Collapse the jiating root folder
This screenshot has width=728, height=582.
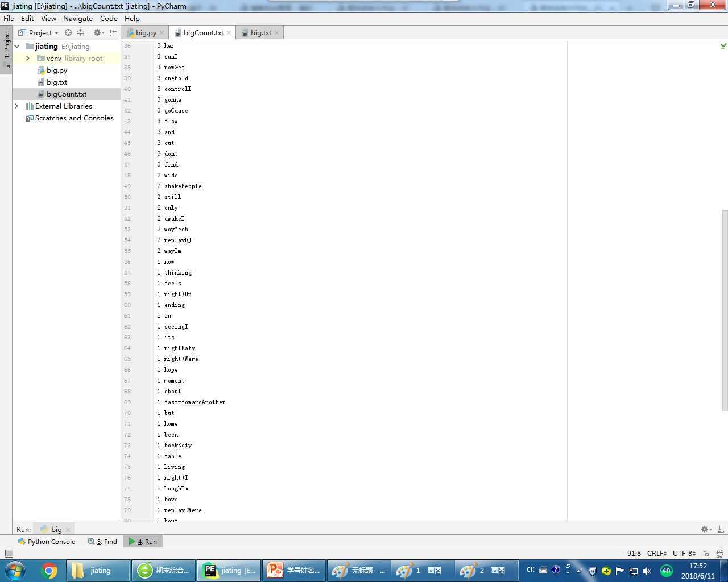coord(17,47)
